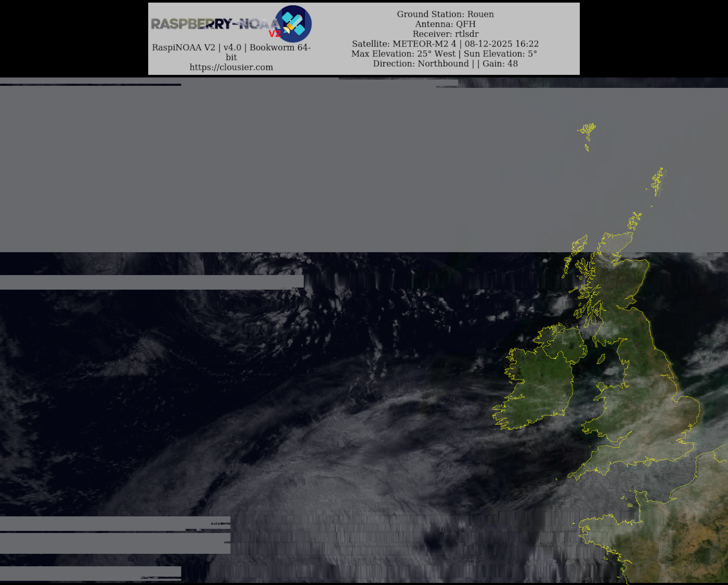Click the satellite icon in the logo
The height and width of the screenshot is (585, 728).
coord(294,24)
